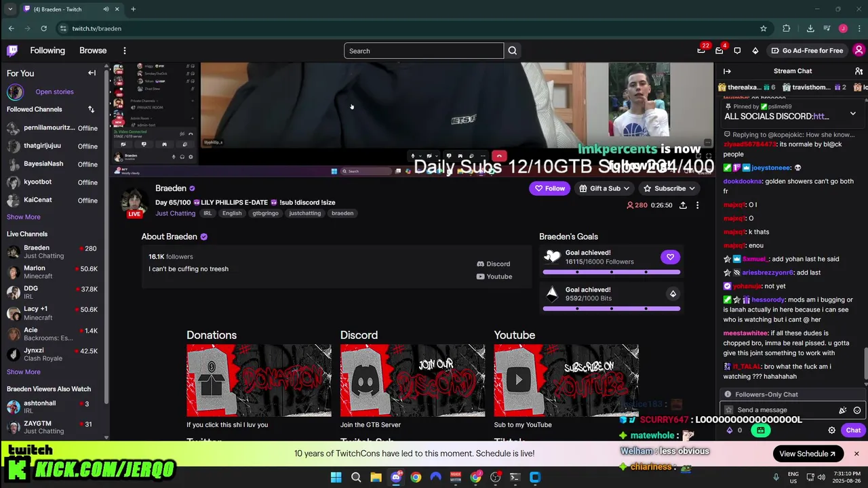Open the Discord link in About Braeden

(x=493, y=264)
